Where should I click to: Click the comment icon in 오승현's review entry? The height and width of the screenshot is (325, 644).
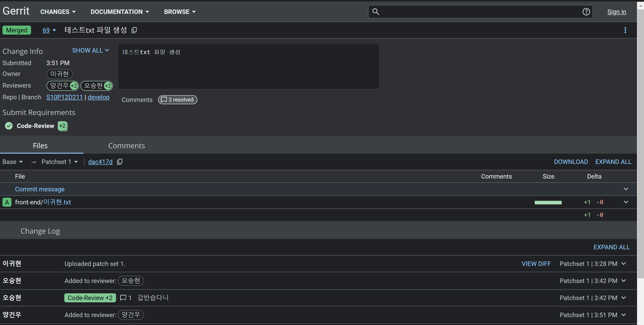tap(123, 298)
